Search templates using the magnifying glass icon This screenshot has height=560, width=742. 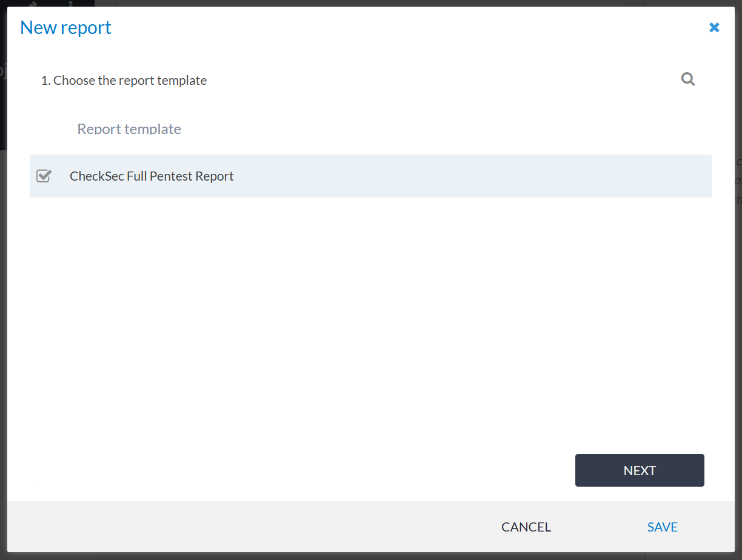[687, 79]
